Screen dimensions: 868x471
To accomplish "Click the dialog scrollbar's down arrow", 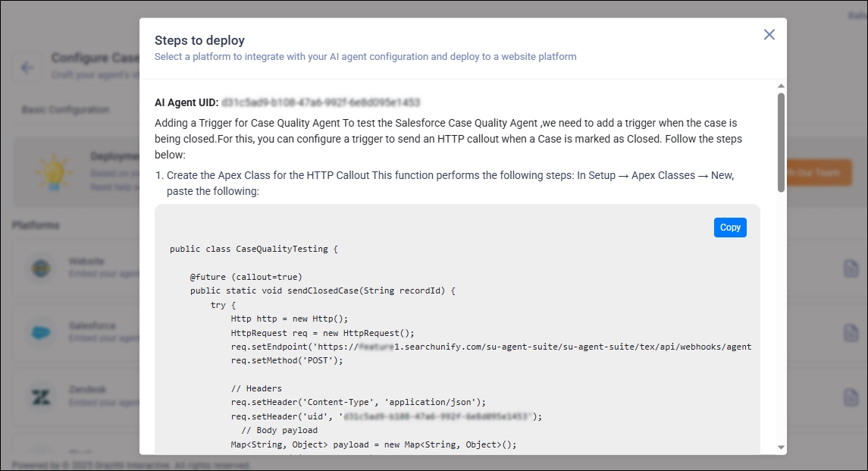I will (781, 447).
